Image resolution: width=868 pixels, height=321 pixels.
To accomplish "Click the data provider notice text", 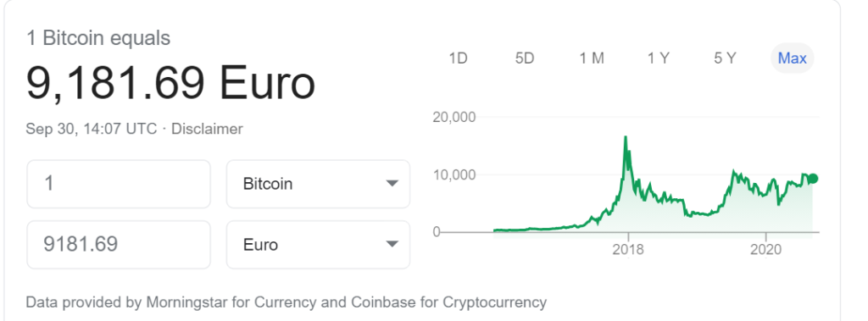I will click(287, 302).
